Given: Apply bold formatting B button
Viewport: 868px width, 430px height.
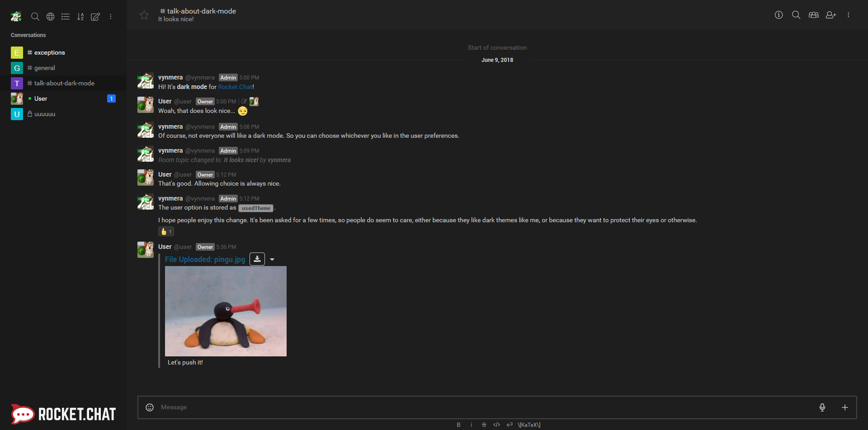Looking at the screenshot, I should click(458, 425).
